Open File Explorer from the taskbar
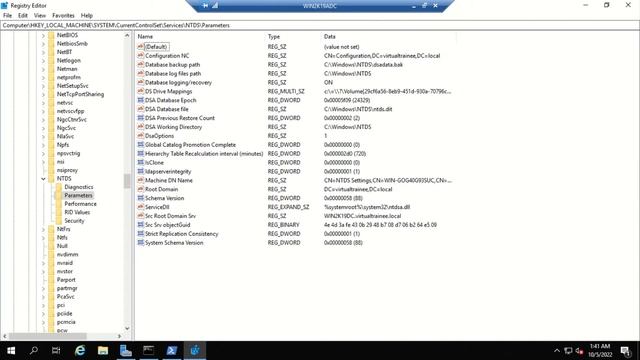This screenshot has height=360, width=640. pos(103,351)
